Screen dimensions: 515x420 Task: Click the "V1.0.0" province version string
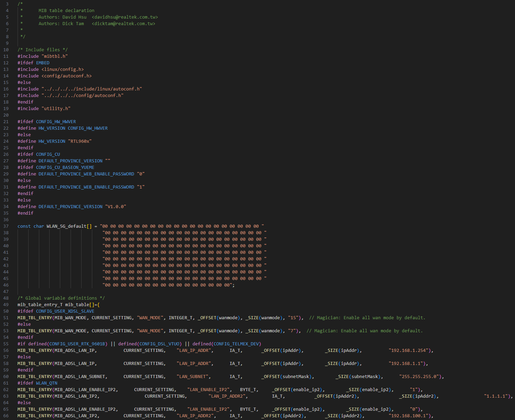pos(115,206)
